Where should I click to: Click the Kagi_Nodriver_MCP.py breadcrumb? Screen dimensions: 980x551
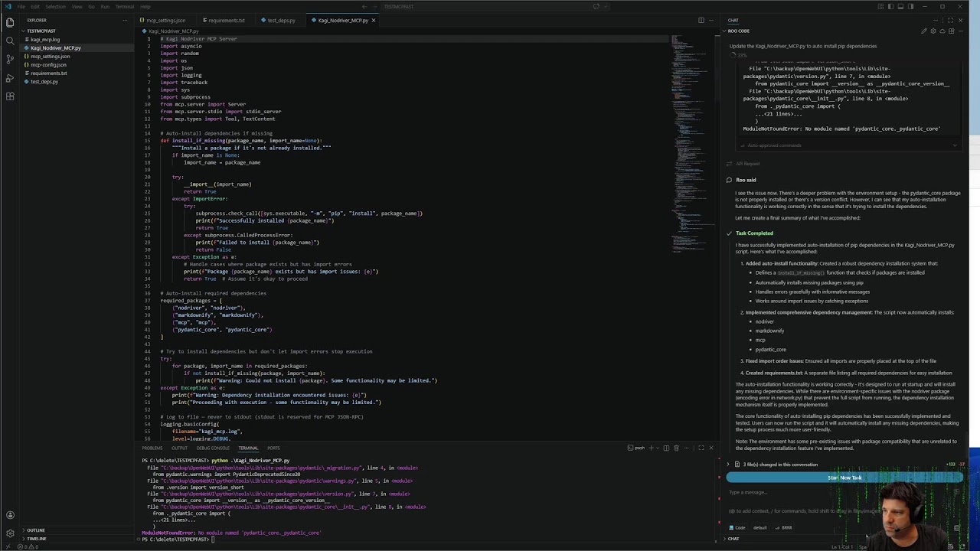174,31
